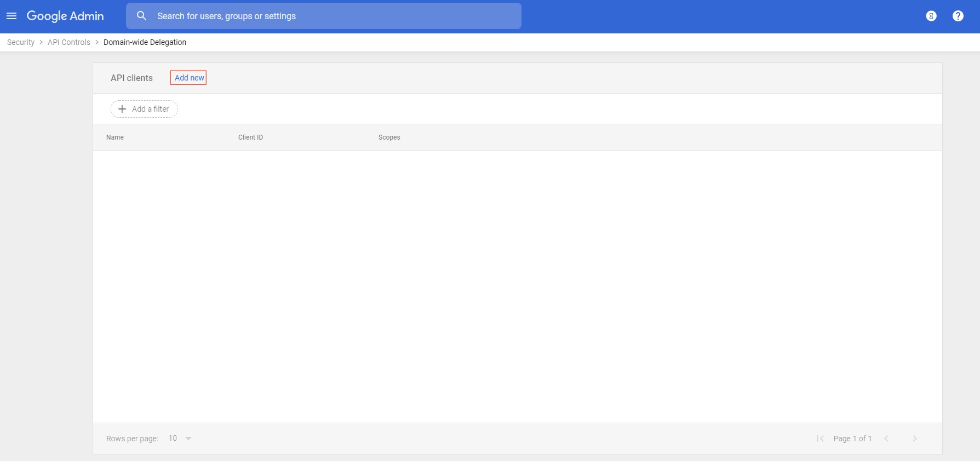Sort by the Name column header
The image size is (980, 461).
tap(115, 137)
